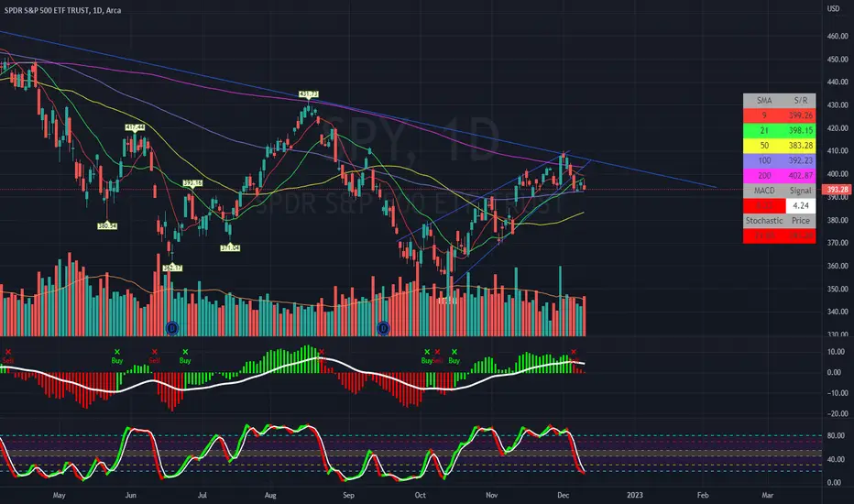Click the Aug label on time axis

270,495
